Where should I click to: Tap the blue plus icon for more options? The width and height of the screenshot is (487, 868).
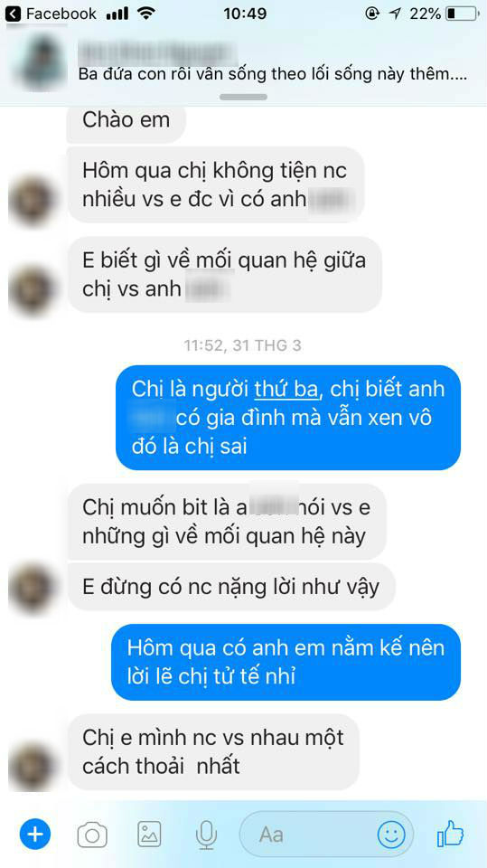click(x=35, y=833)
